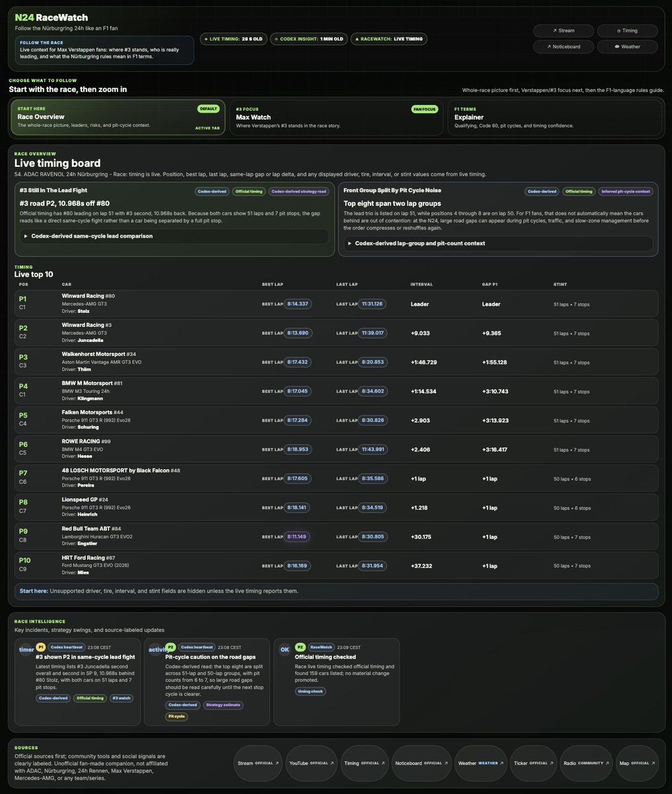
Task: Click the RaceWatch source badge on the OK card
Action: click(321, 647)
